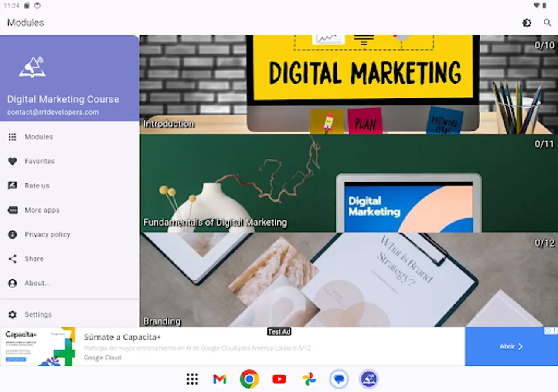Viewport: 558px width, 392px height.
Task: View Privacy policy using the info icon
Action: pyautogui.click(x=12, y=234)
